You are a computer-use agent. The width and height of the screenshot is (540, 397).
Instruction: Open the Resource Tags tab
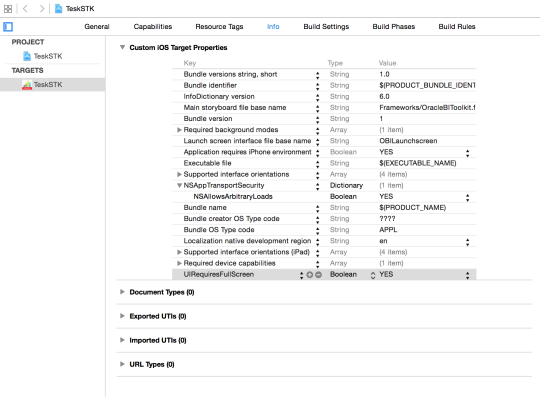click(x=219, y=27)
